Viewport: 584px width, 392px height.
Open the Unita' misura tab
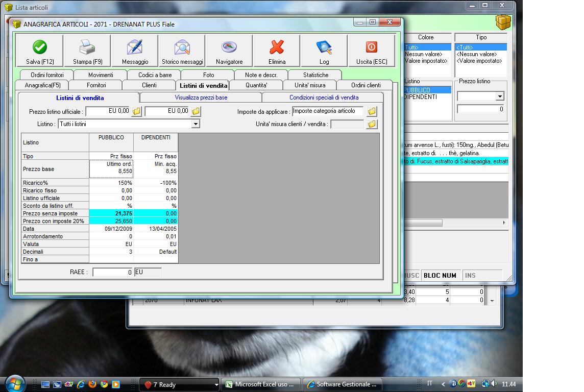310,85
